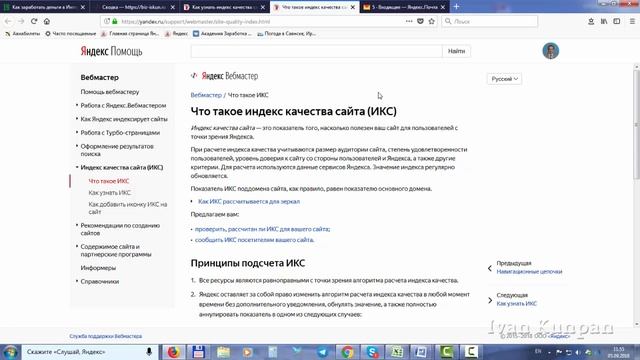Open the white Camtasia recorder icon in taskbar
Image resolution: width=640 pixels, height=360 pixels.
(471, 352)
